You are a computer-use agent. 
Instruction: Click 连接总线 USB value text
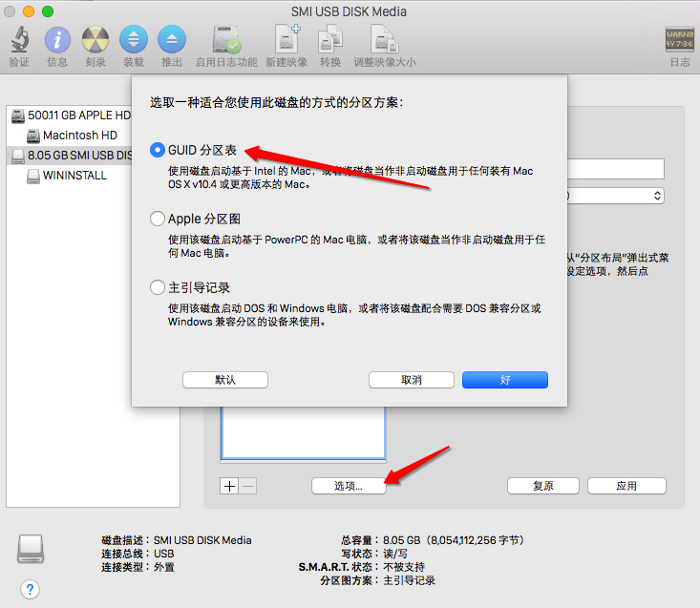click(x=164, y=554)
